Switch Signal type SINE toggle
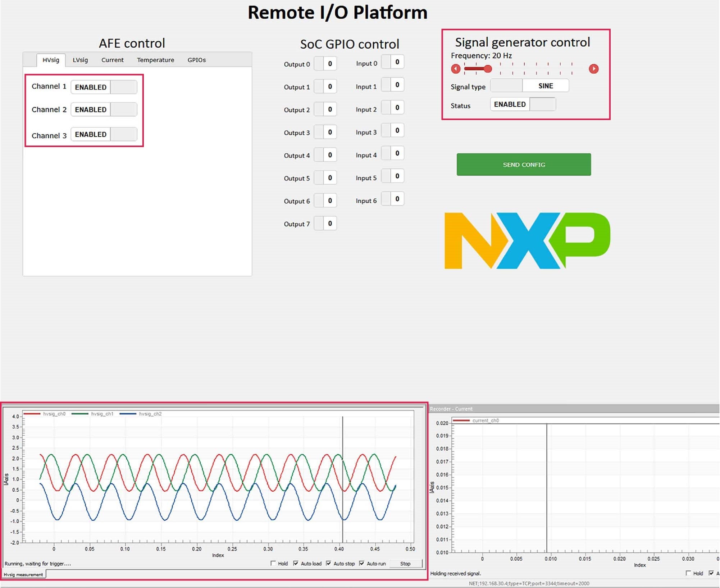Viewport: 720px width, 588px height. click(x=529, y=86)
